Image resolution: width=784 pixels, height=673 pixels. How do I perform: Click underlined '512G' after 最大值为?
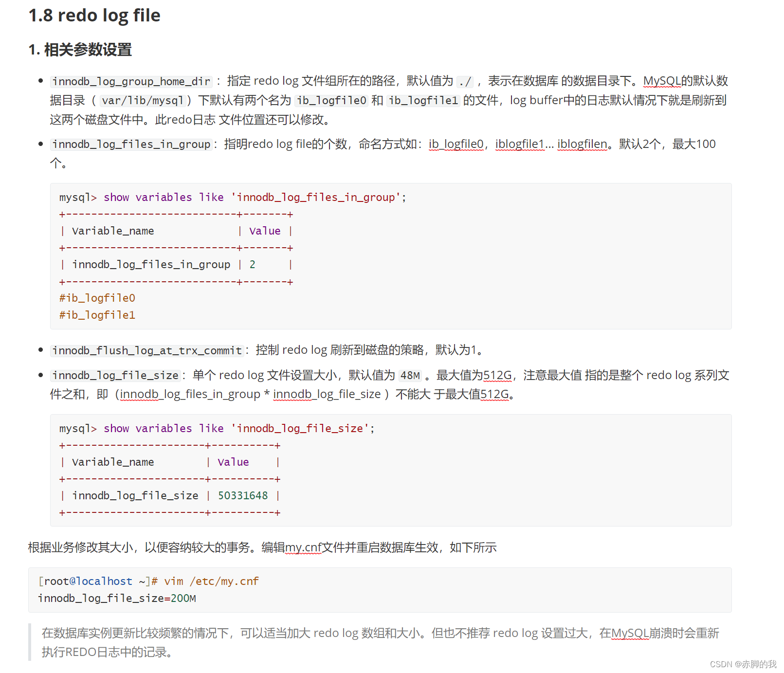point(497,376)
